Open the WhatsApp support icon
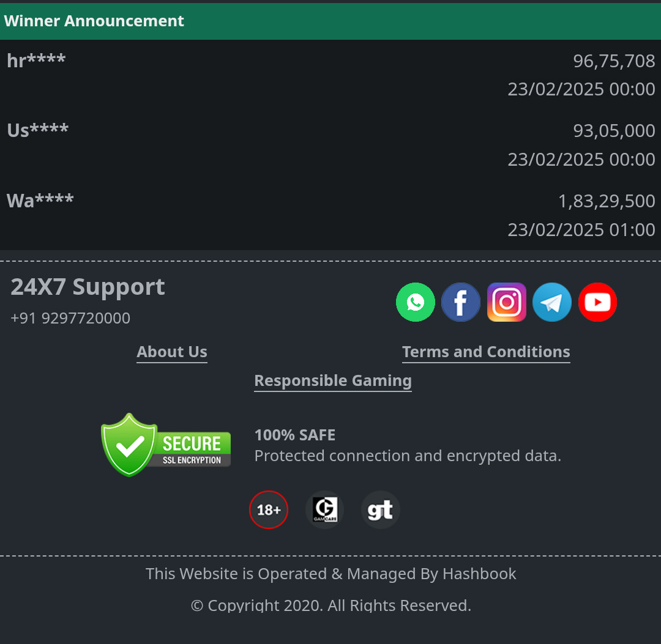The image size is (661, 644). tap(416, 302)
